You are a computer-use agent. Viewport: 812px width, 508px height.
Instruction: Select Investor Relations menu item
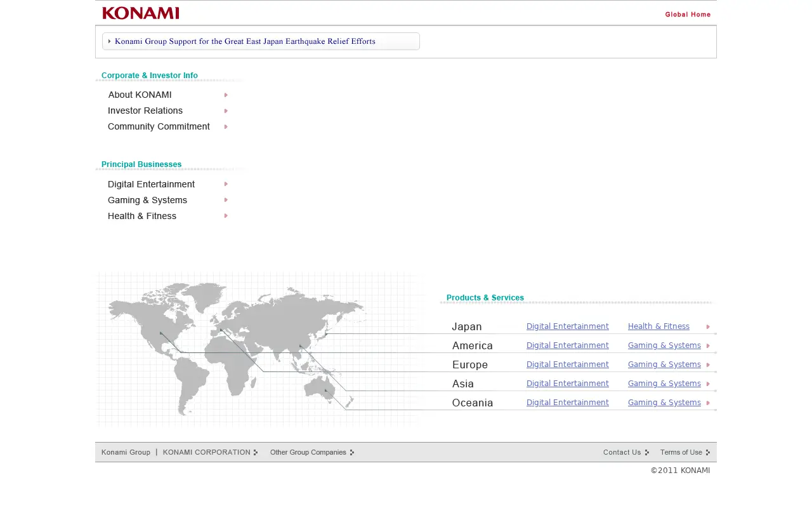tap(145, 110)
